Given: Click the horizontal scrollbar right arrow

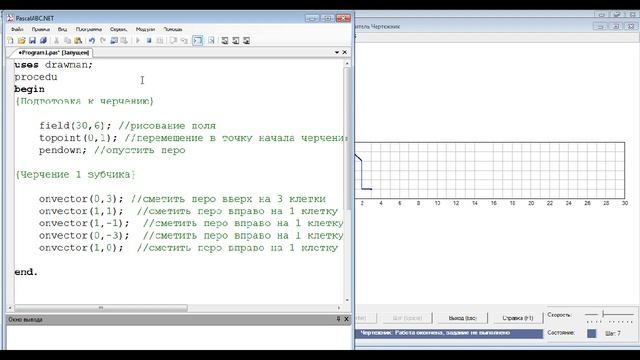Looking at the screenshot, I should 339,308.
